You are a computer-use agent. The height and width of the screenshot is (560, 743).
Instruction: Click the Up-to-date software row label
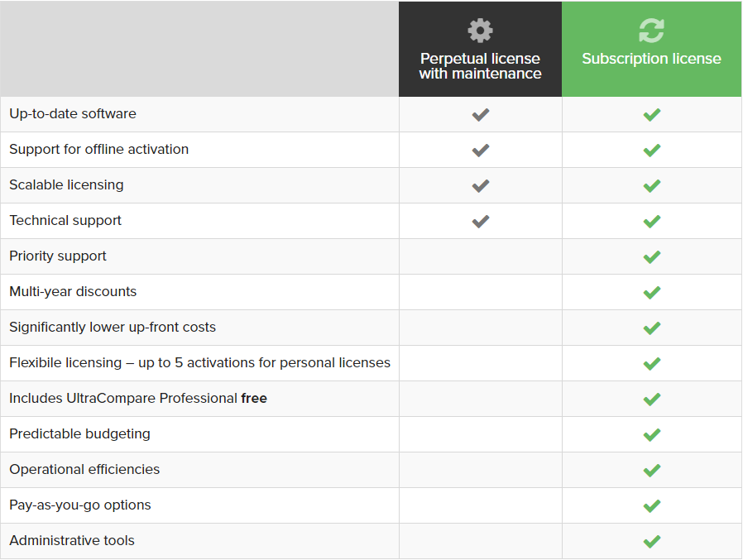(x=73, y=114)
